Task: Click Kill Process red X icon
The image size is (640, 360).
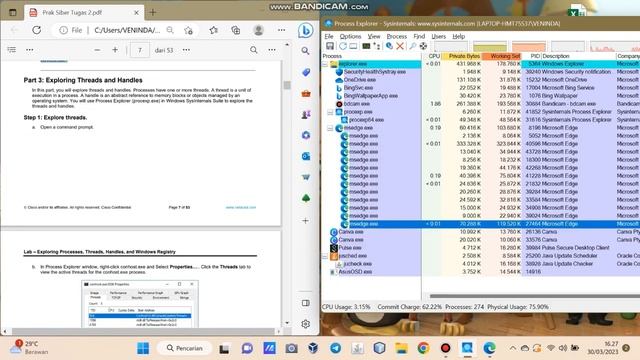Action: (400, 46)
